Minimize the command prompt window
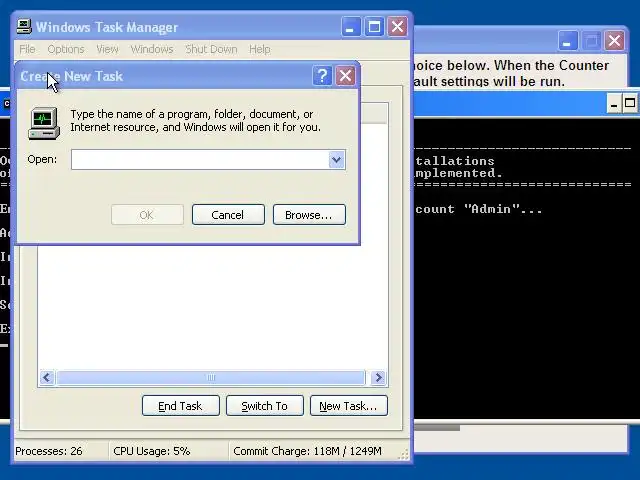This screenshot has height=480, width=640. 613,104
